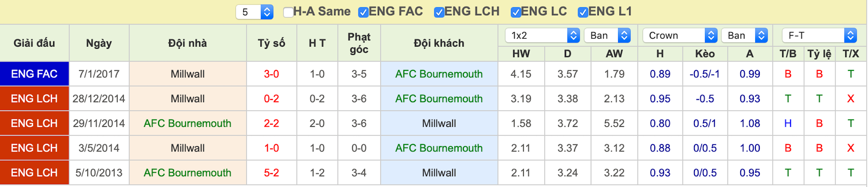Select the Tỷ số column header

[271, 43]
